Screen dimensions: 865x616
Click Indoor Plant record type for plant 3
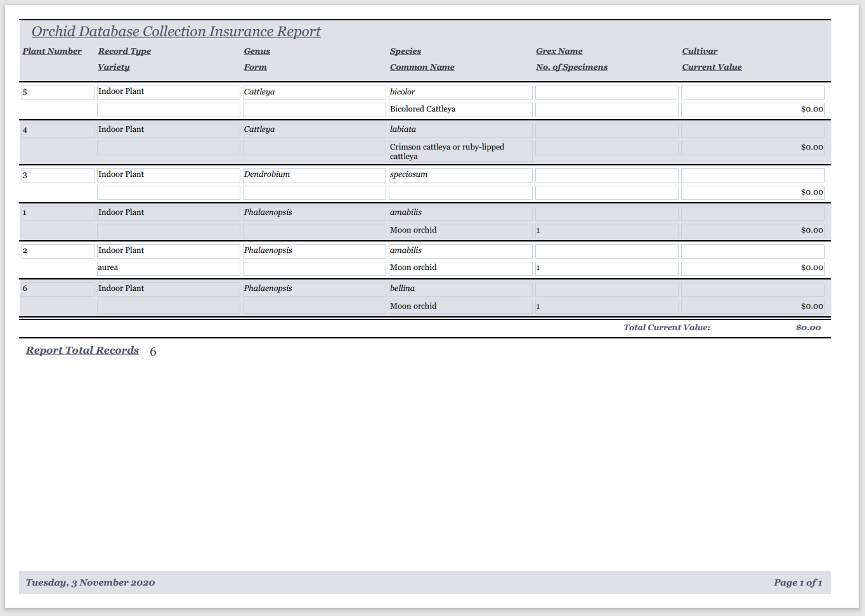coord(169,176)
